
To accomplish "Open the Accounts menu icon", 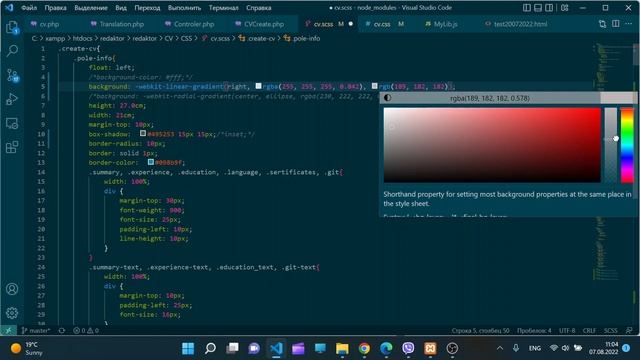I will (x=12, y=289).
